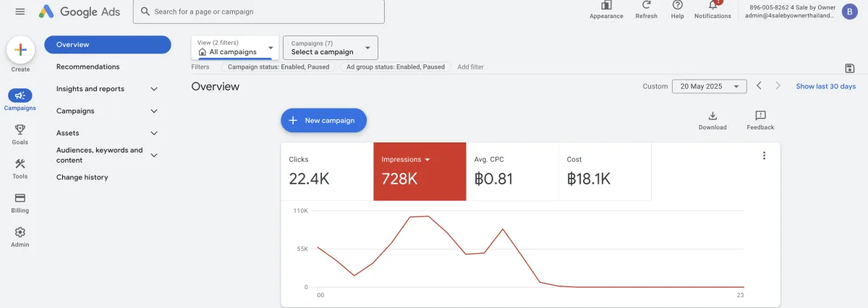This screenshot has height=308, width=868.
Task: Select the Cost metric card
Action: (x=605, y=171)
